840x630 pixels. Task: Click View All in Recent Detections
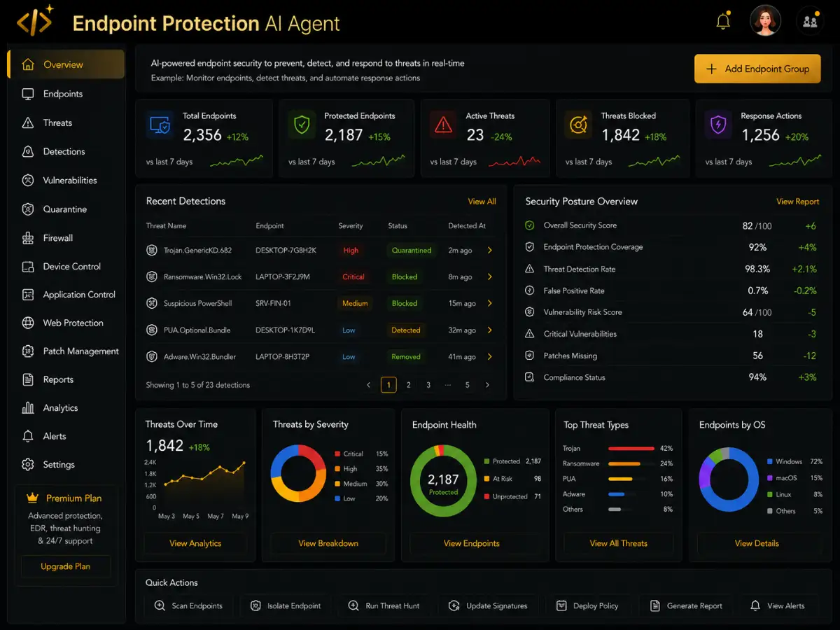482,202
